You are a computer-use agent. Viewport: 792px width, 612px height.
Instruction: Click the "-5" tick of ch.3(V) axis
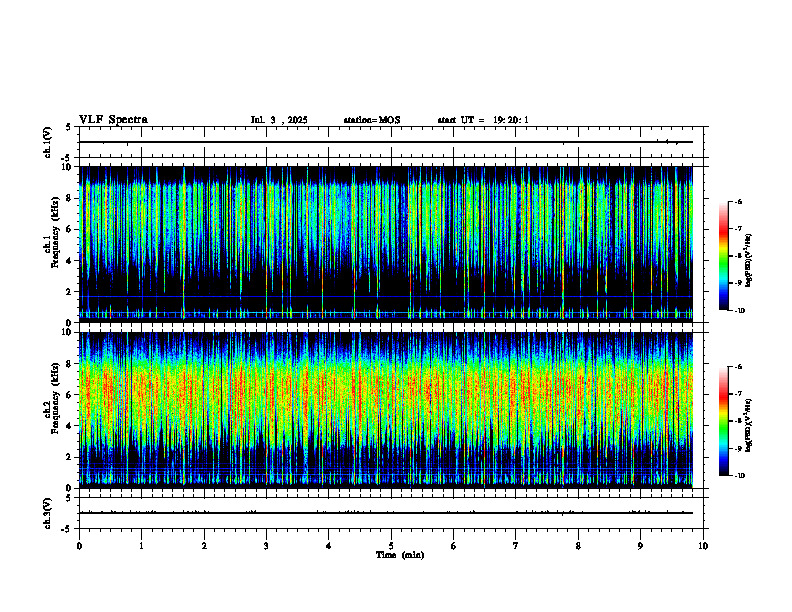pyautogui.click(x=68, y=529)
